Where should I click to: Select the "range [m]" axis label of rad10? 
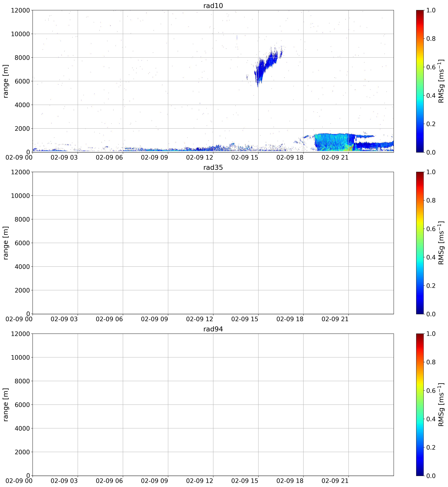(x=6, y=81)
